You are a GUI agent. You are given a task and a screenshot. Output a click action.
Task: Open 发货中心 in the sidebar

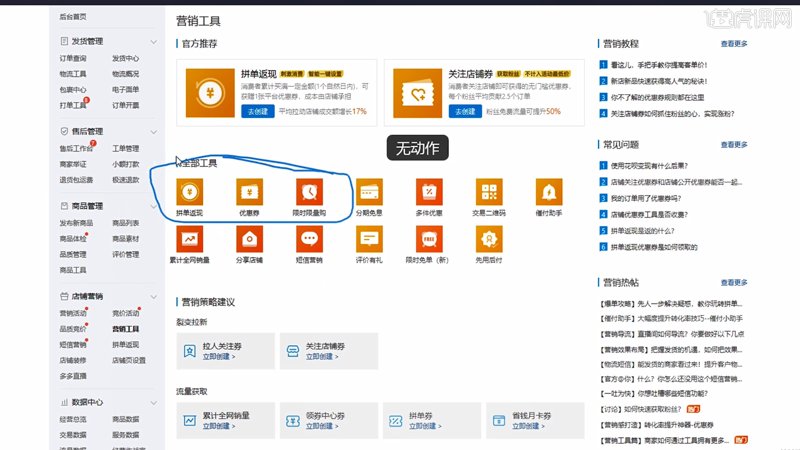126,58
